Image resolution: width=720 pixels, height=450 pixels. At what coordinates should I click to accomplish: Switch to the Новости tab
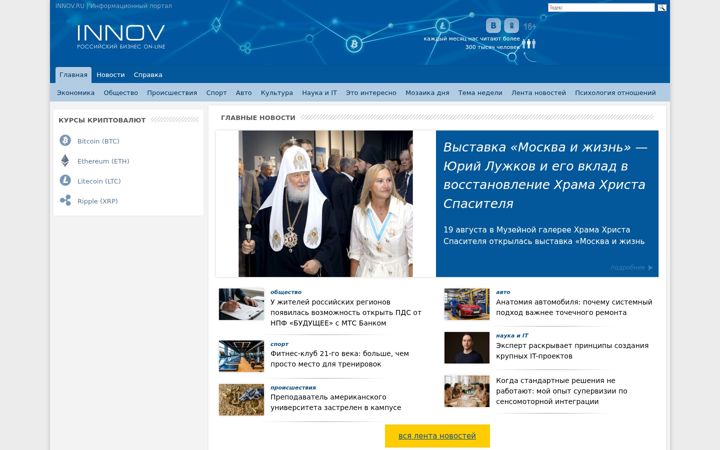[x=111, y=75]
